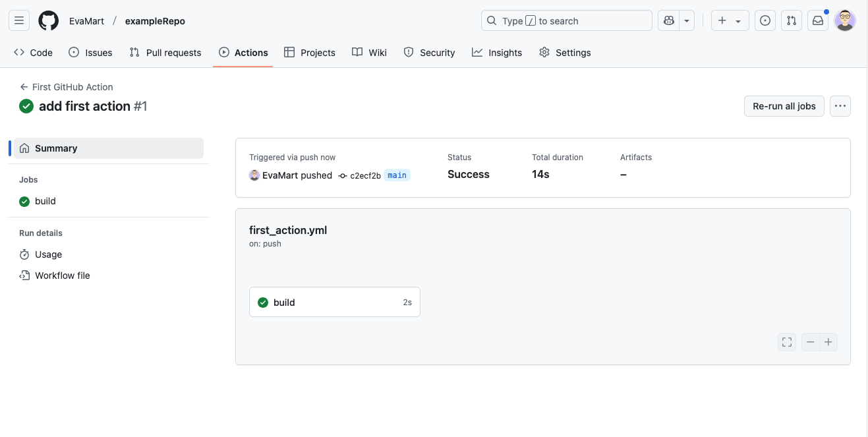Screen dimensions: 868x437
Task: Click the GitHub home logo
Action: point(48,20)
